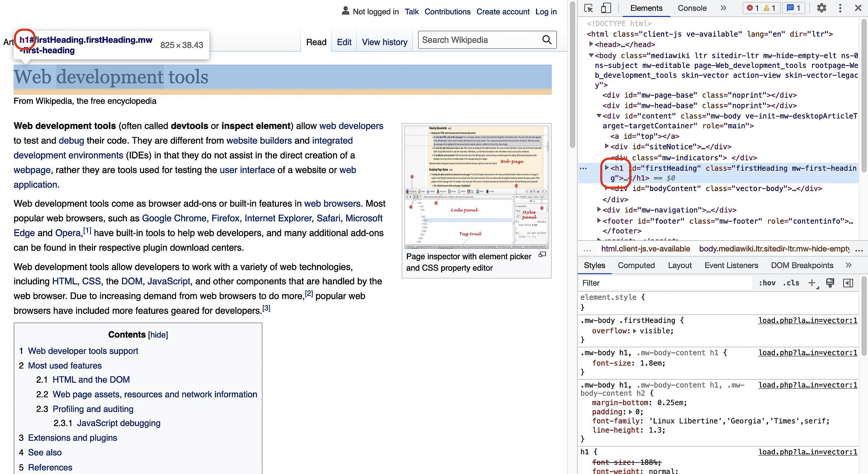Viewport: 868px width, 474px height.
Task: Expand the h1 firstHeading node
Action: pos(607,167)
